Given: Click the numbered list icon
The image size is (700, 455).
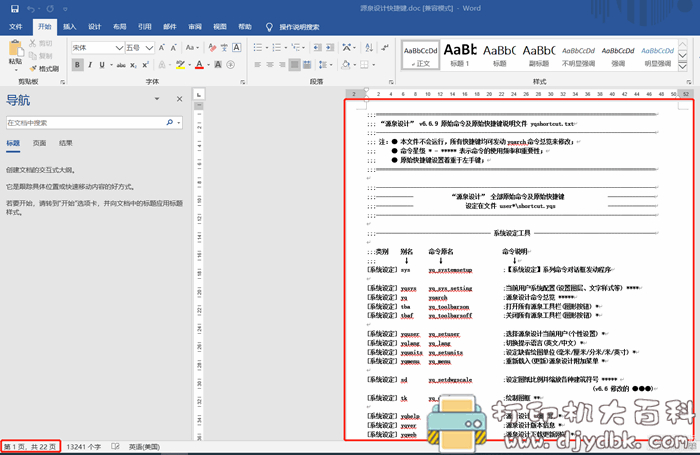Looking at the screenshot, I should click(277, 47).
